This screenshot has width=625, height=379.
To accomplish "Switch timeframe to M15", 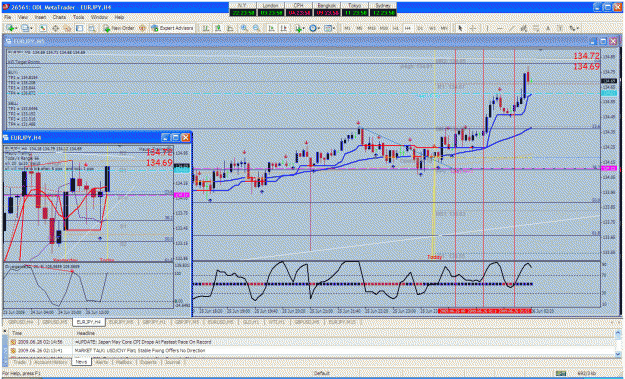I will tap(371, 28).
